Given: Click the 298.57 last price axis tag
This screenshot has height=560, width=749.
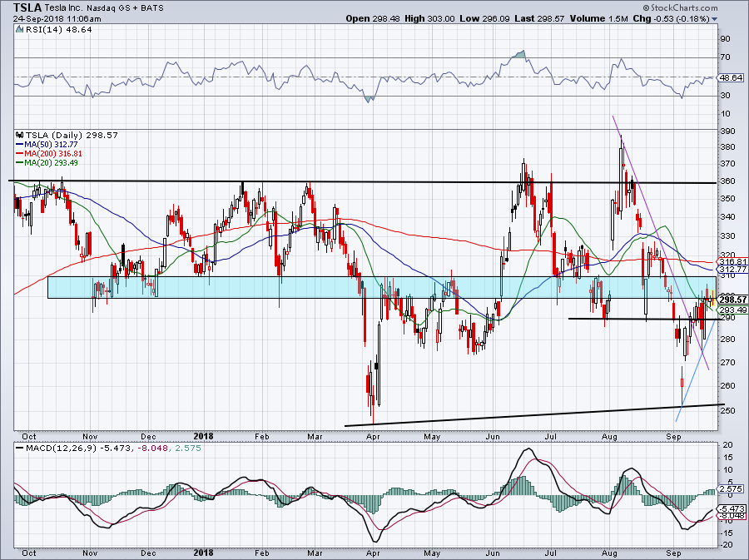Looking at the screenshot, I should click(x=732, y=300).
